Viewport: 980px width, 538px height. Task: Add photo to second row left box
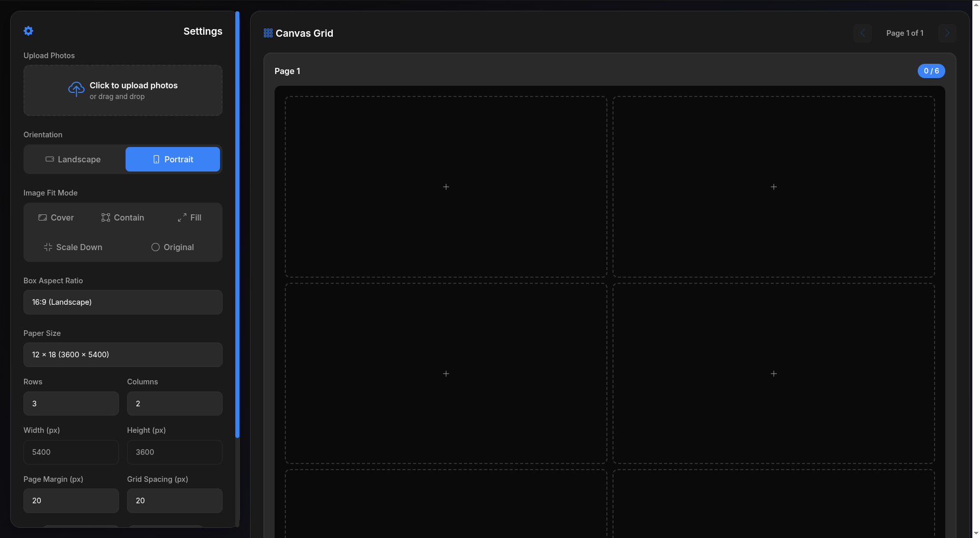(x=446, y=374)
